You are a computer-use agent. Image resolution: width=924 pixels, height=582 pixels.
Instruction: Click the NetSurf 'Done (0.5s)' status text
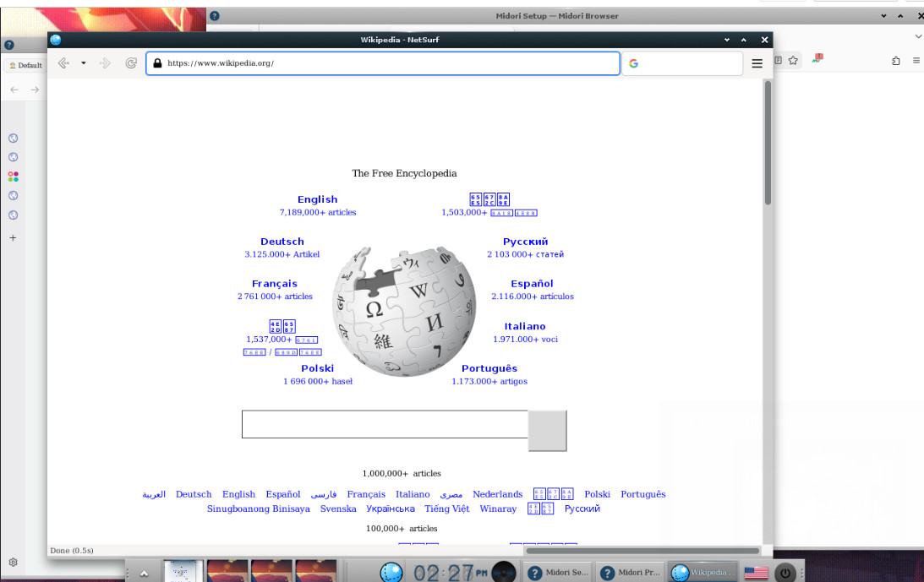72,550
